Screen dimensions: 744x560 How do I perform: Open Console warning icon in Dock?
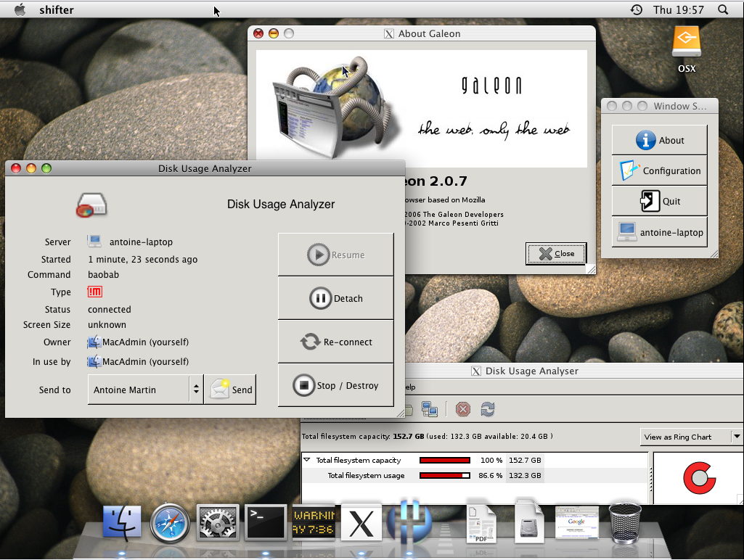point(313,522)
